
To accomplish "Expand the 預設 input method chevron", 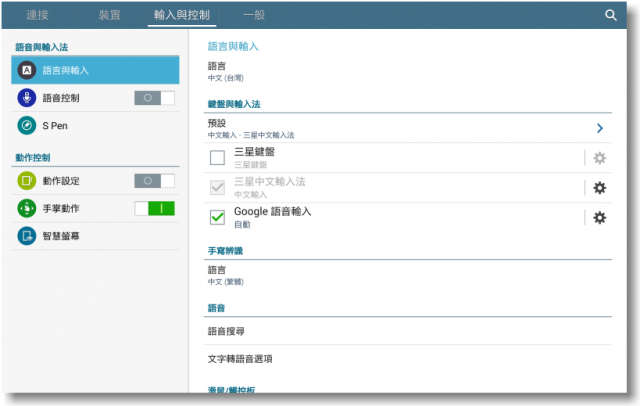I will 600,128.
